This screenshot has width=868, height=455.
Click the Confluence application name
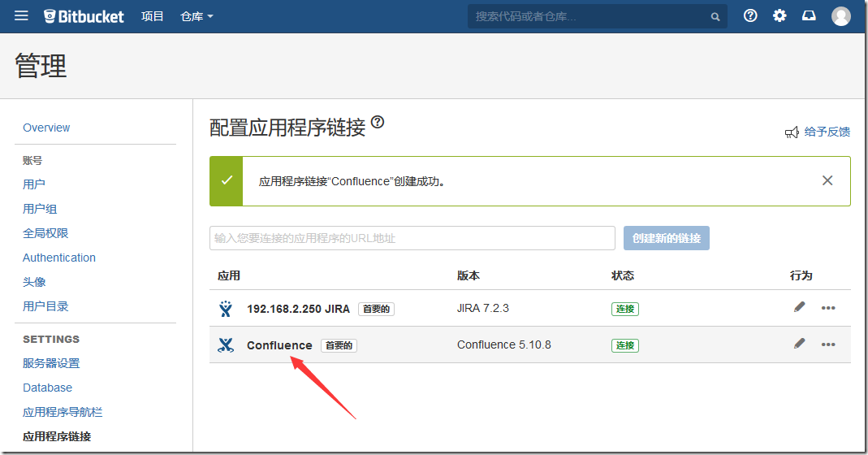point(279,345)
